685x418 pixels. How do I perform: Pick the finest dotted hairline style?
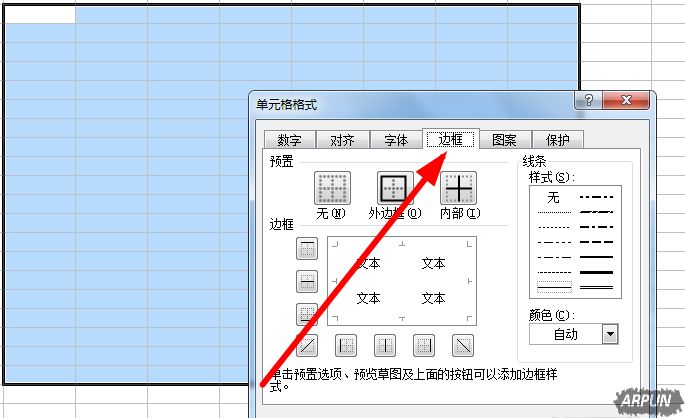(554, 212)
